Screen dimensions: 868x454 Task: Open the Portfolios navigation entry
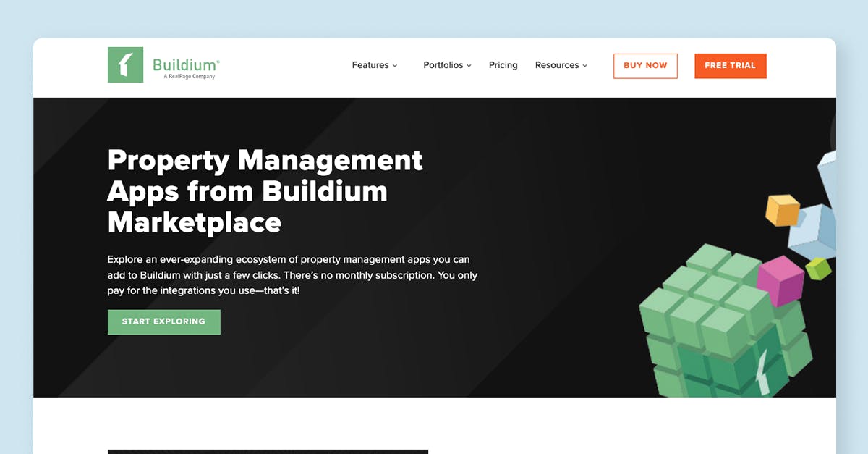click(443, 64)
